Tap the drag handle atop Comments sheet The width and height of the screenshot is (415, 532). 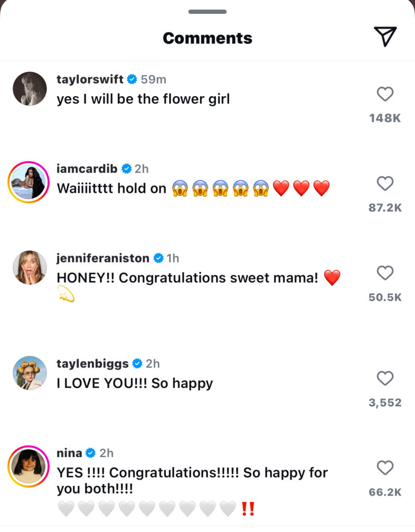pyautogui.click(x=207, y=11)
